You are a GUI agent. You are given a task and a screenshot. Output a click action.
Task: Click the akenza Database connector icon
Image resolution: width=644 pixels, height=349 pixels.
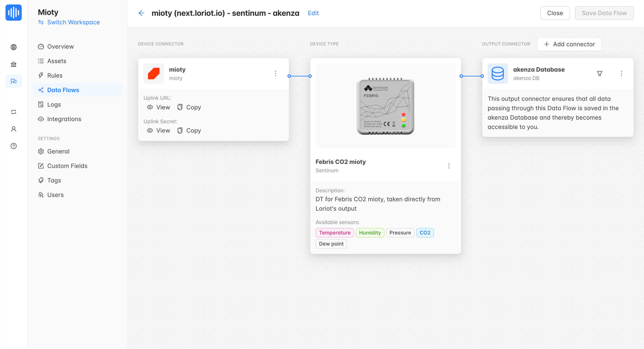coord(498,74)
